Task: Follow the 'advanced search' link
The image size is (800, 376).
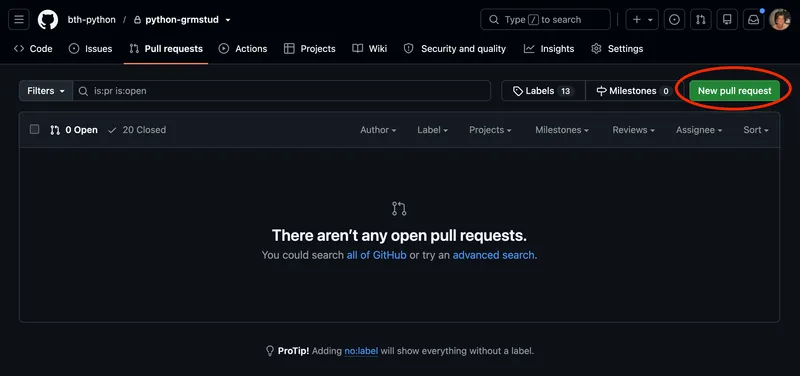Action: tap(493, 255)
